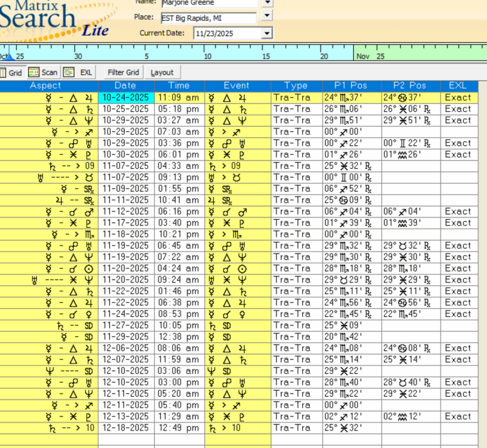
Task: Click the EXL column header in grid
Action: [458, 86]
